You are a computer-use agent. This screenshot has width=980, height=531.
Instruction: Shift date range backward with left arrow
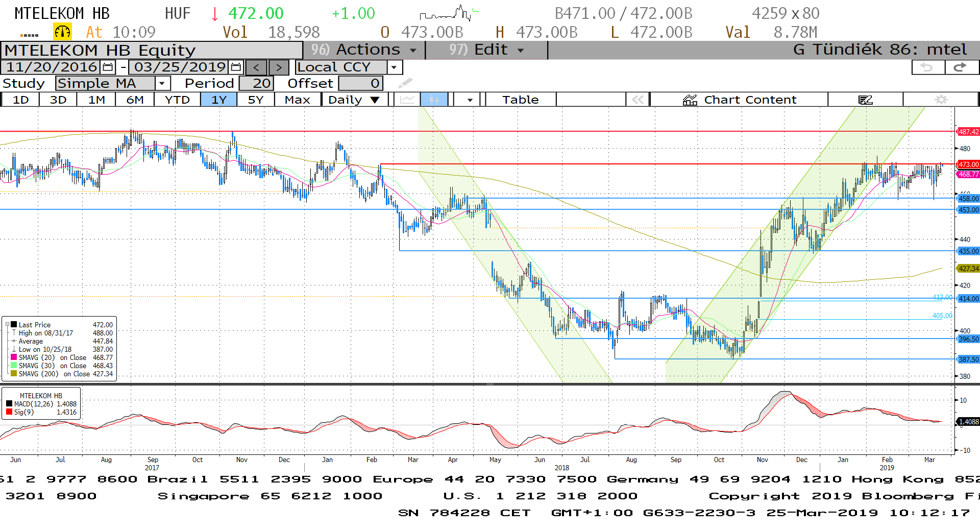tap(256, 67)
